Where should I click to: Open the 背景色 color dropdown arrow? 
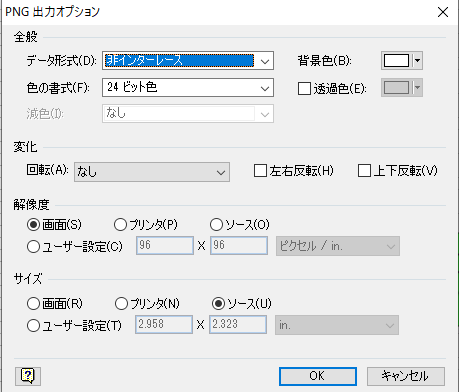click(417, 61)
